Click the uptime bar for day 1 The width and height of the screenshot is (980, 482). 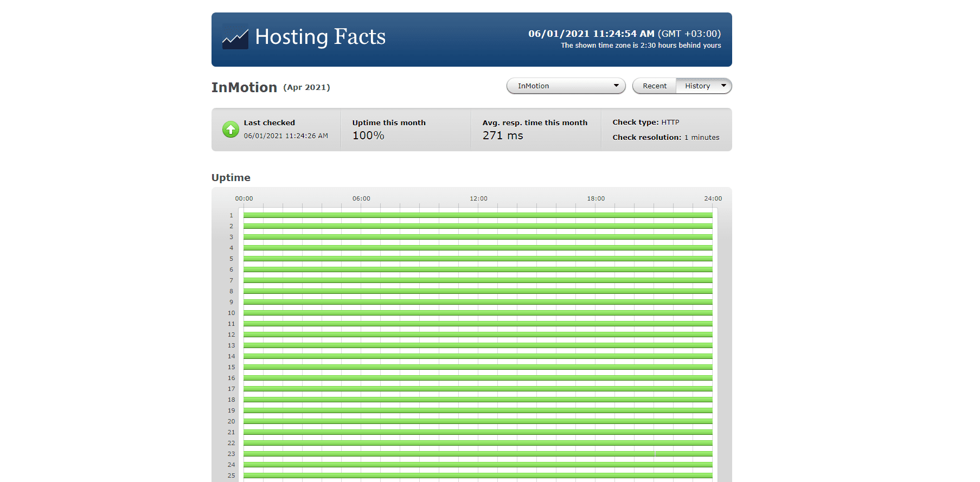(x=478, y=215)
